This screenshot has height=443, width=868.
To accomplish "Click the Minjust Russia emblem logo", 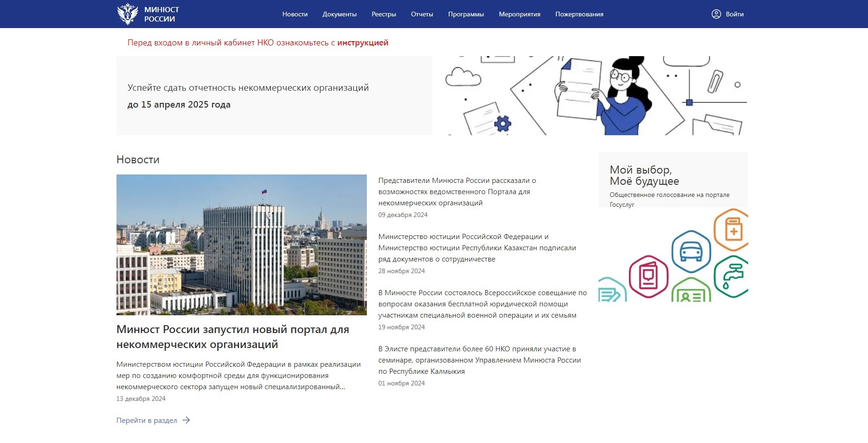I will pos(127,14).
